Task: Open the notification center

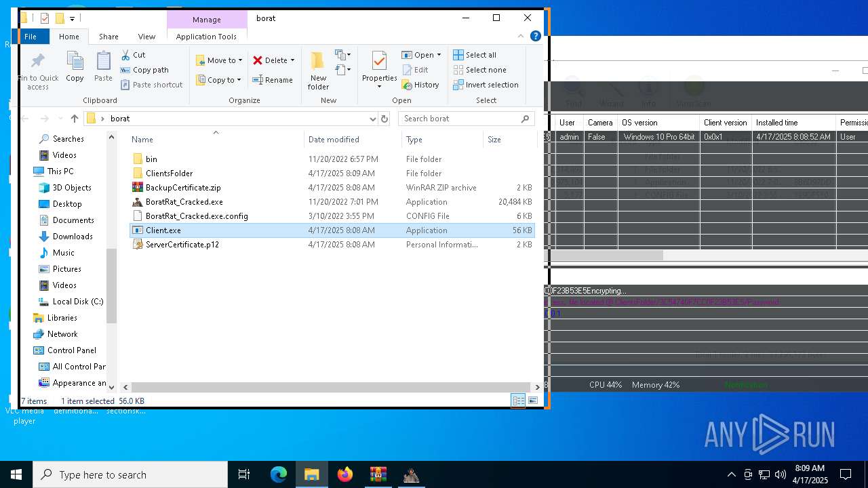Action: click(x=846, y=474)
